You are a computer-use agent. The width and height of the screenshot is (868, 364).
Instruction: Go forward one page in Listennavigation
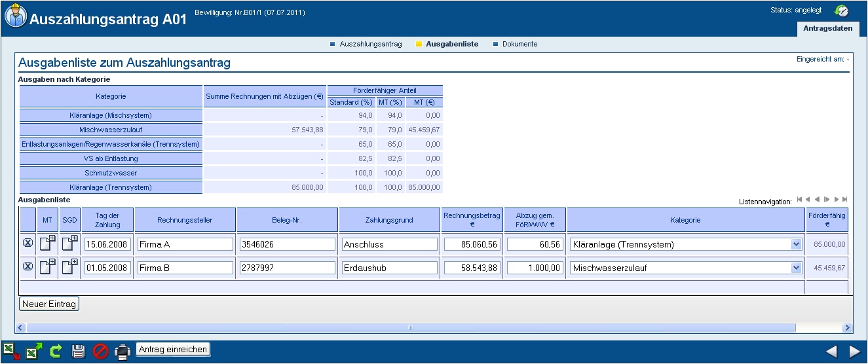coord(837,200)
